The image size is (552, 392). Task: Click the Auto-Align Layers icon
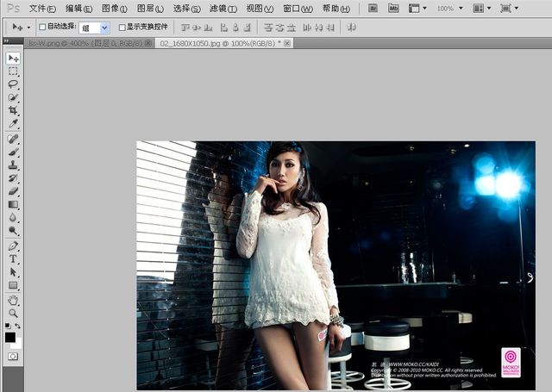click(x=351, y=28)
